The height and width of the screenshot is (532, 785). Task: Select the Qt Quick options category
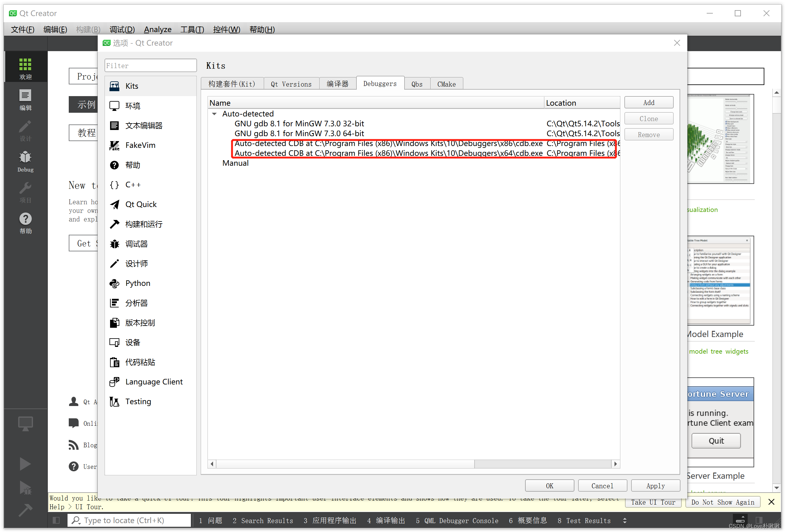click(x=141, y=204)
